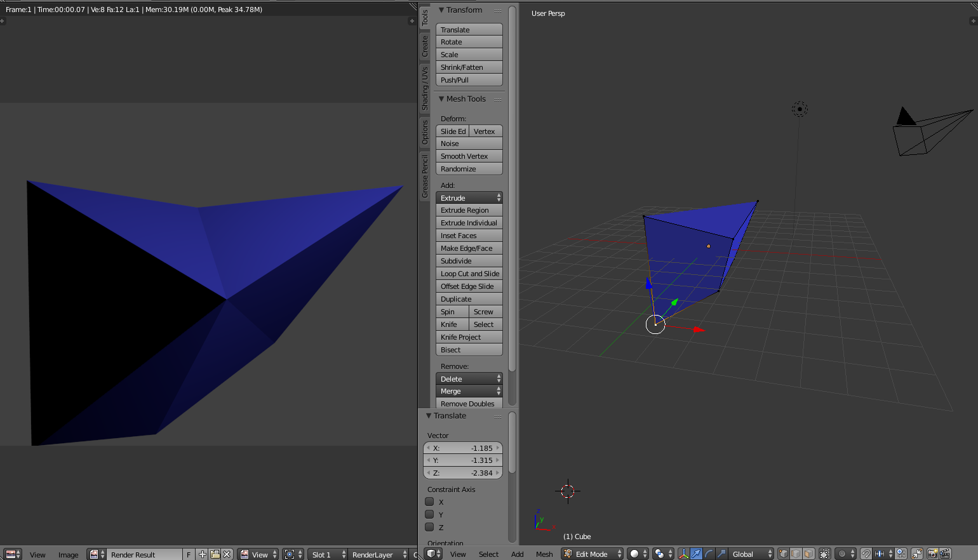Click the OpenGL render animation clapper icon
This screenshot has width=978, height=560.
(945, 554)
